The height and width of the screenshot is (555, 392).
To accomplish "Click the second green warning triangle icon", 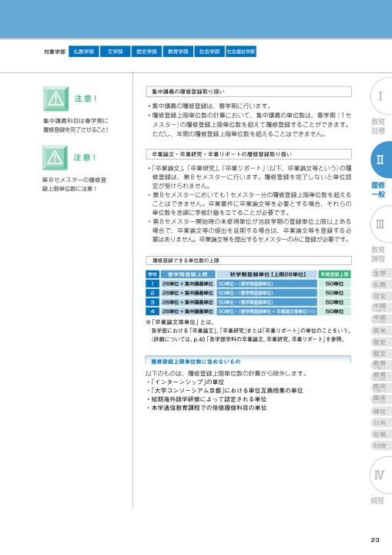I will click(55, 157).
